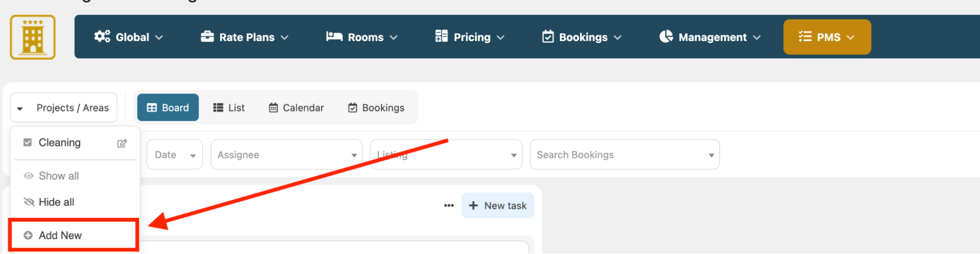Click the edit icon next to Cleaning

tap(122, 143)
